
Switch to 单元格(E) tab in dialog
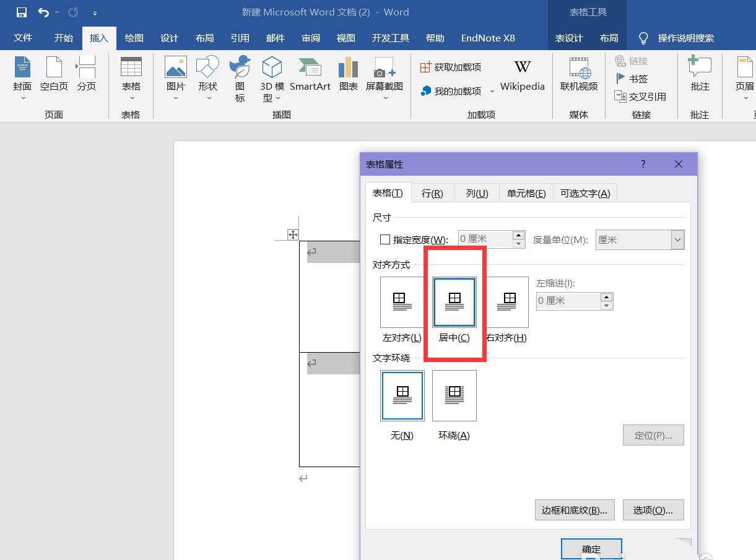point(526,193)
